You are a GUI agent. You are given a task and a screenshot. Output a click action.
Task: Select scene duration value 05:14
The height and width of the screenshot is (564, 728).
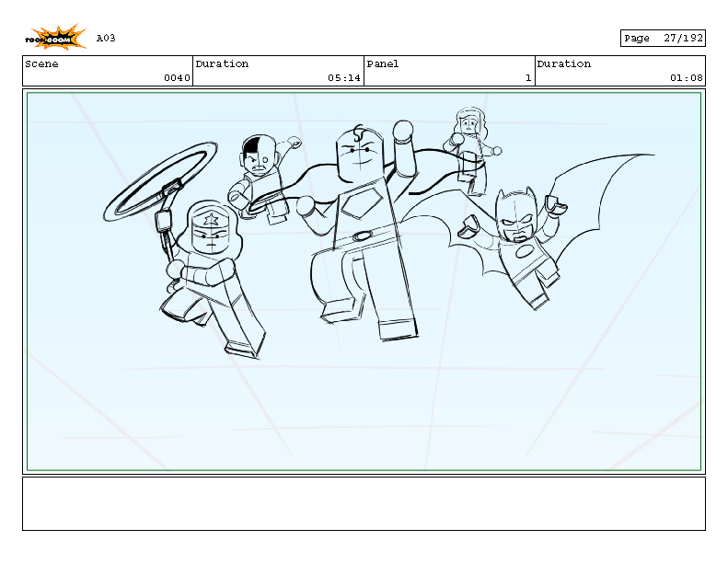[x=344, y=78]
